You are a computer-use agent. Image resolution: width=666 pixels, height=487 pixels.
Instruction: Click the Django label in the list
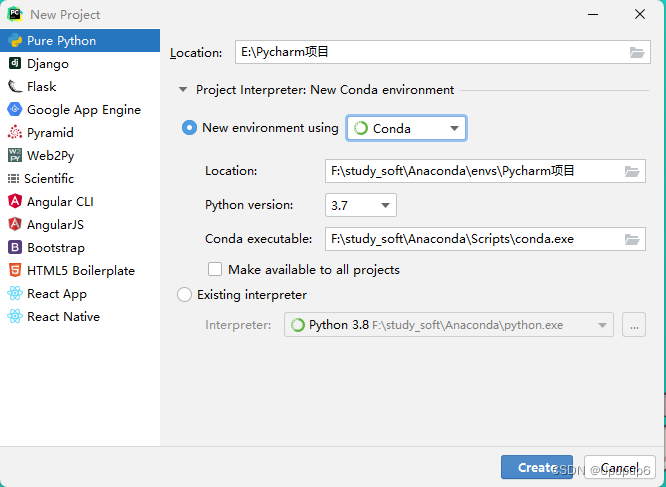(48, 64)
